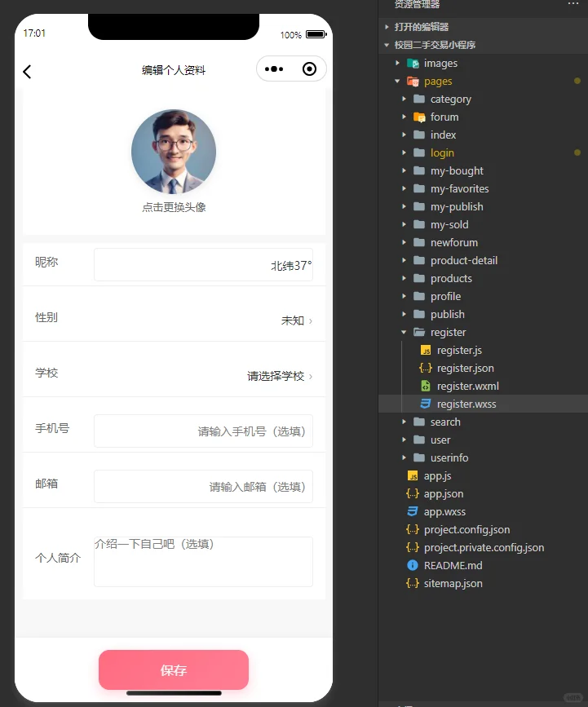Screen dimensions: 588x707
Task: Focus the 个人简介 bio text area
Action: click(x=203, y=561)
